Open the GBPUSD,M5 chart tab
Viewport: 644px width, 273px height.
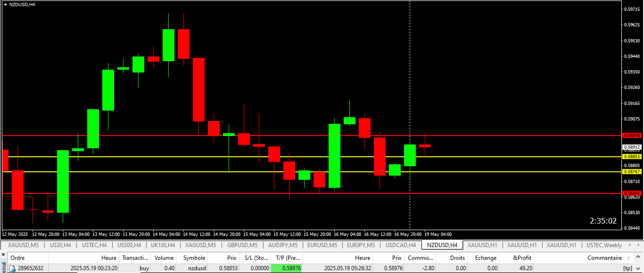coord(242,245)
